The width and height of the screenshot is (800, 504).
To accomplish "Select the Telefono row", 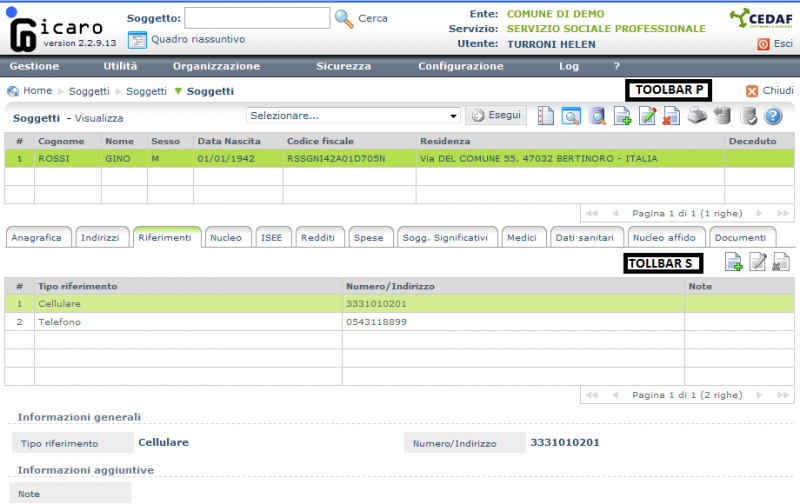I will [x=399, y=322].
